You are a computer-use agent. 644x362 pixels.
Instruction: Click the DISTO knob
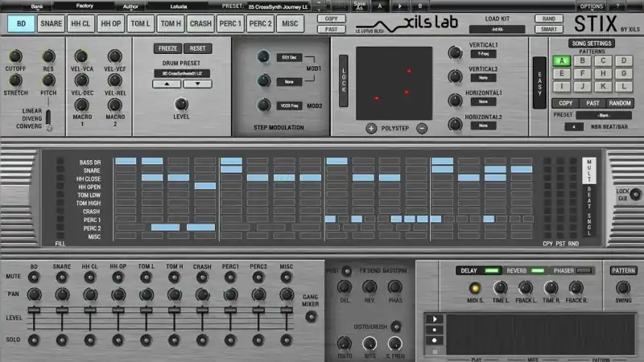tap(345, 343)
